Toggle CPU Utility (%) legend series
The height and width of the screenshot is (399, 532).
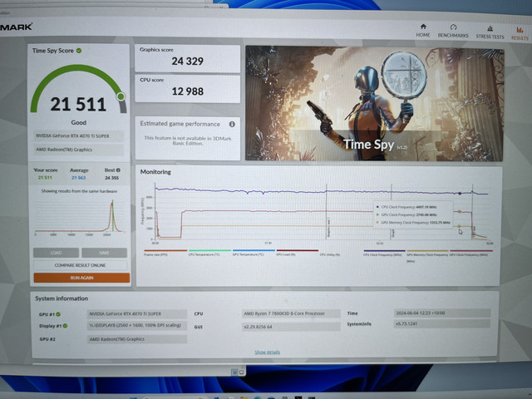pos(330,254)
